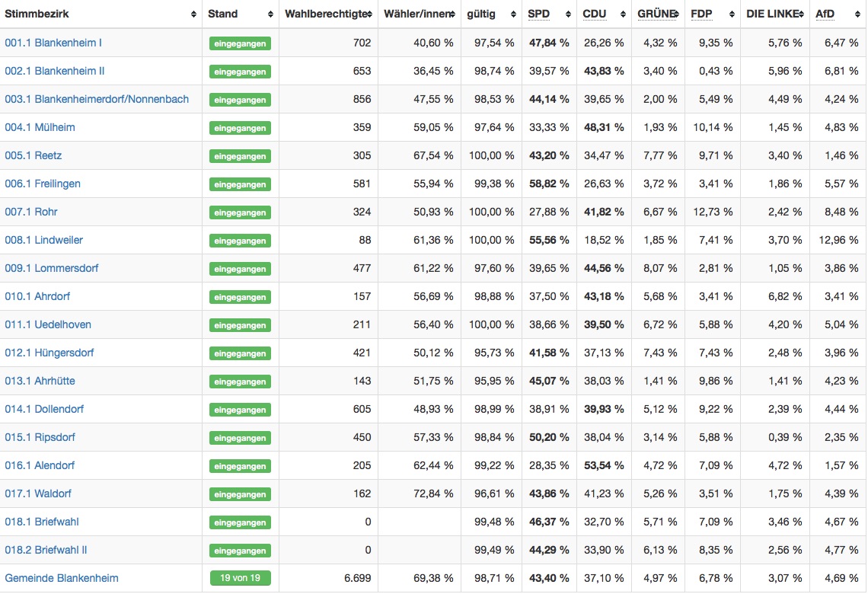
Task: Open the 018.1 Briefwahl link
Action: click(42, 522)
